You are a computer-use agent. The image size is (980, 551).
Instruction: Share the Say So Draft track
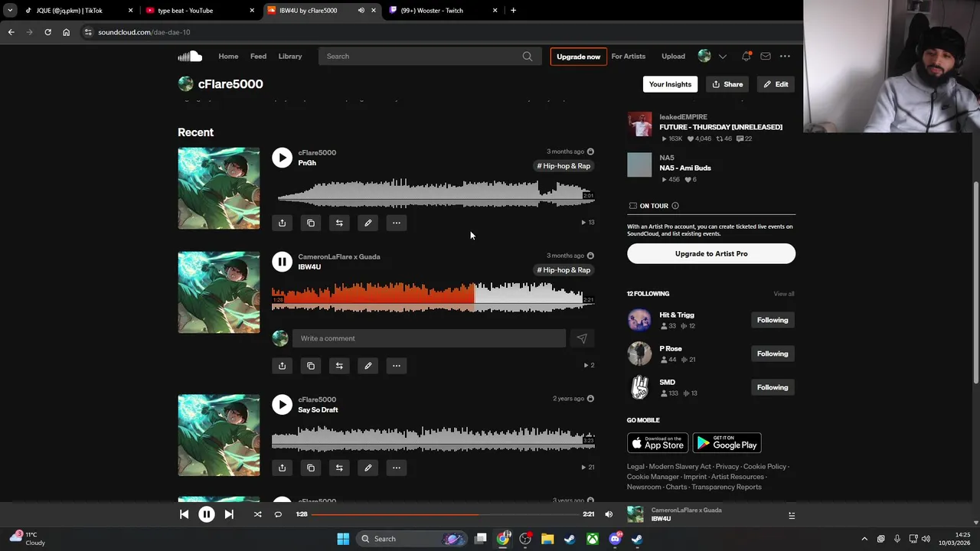[x=282, y=468]
